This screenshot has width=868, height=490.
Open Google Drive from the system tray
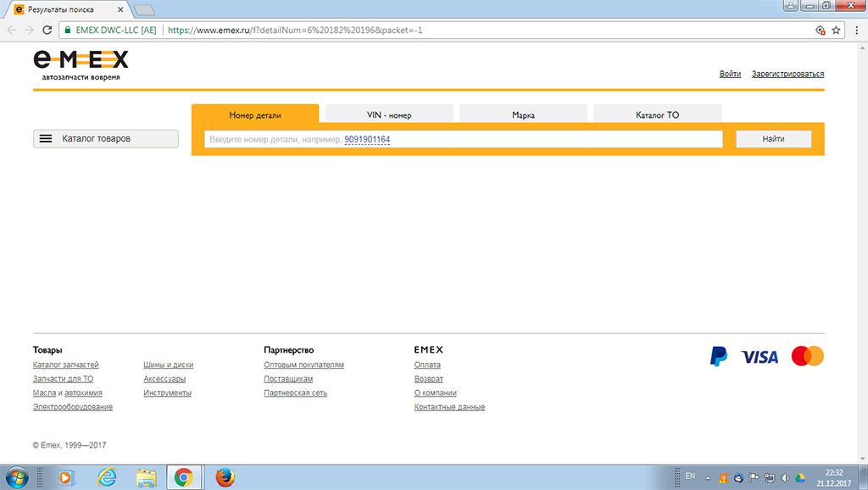[x=800, y=476]
